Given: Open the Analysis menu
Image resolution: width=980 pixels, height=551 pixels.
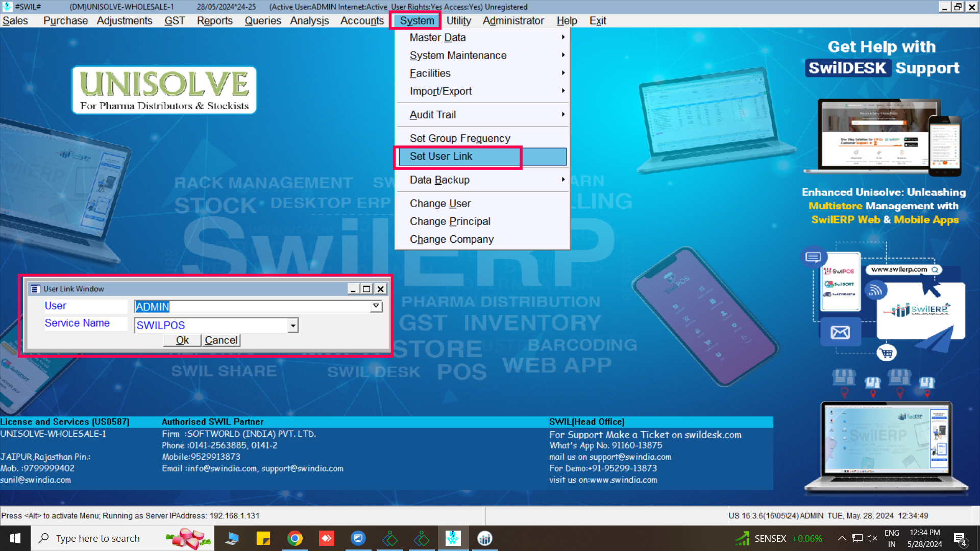Looking at the screenshot, I should [x=310, y=20].
